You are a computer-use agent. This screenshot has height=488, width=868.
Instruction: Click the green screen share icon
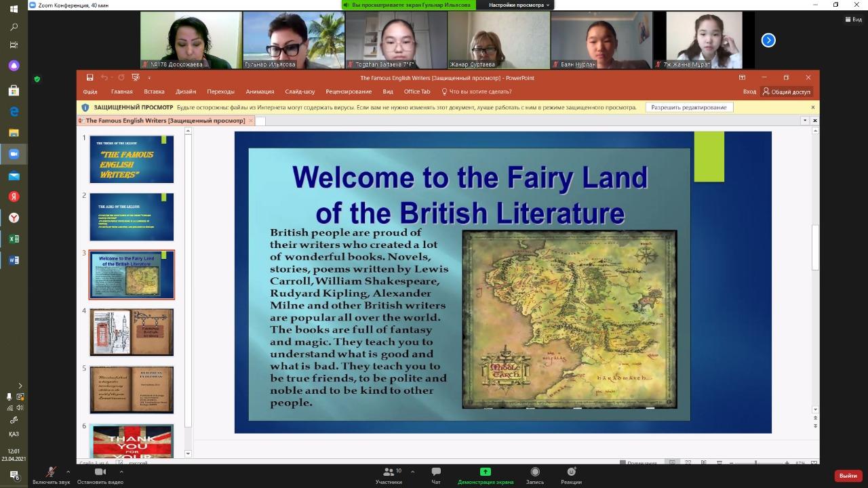485,472
